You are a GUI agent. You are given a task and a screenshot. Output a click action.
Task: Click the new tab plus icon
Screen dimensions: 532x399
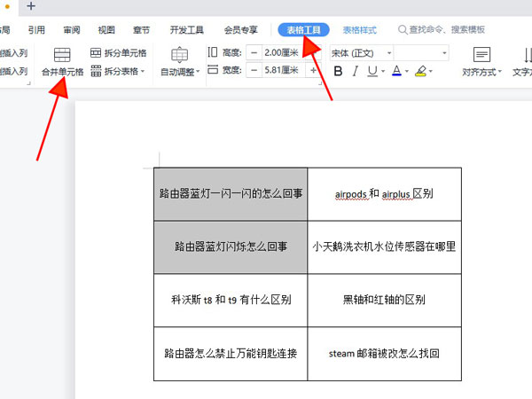pos(32,7)
